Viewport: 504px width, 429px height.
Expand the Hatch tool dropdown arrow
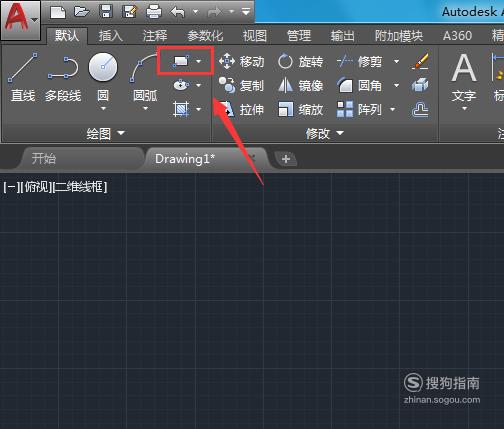199,109
